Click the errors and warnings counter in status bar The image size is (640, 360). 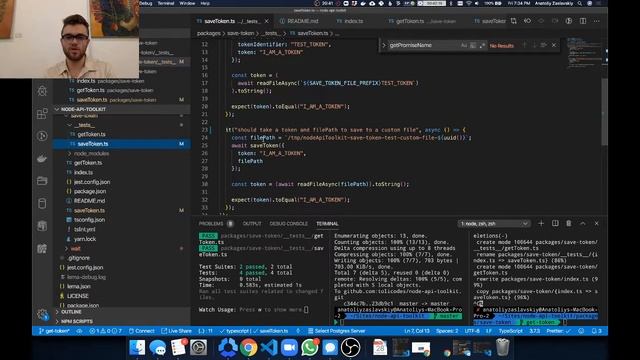click(x=106, y=331)
